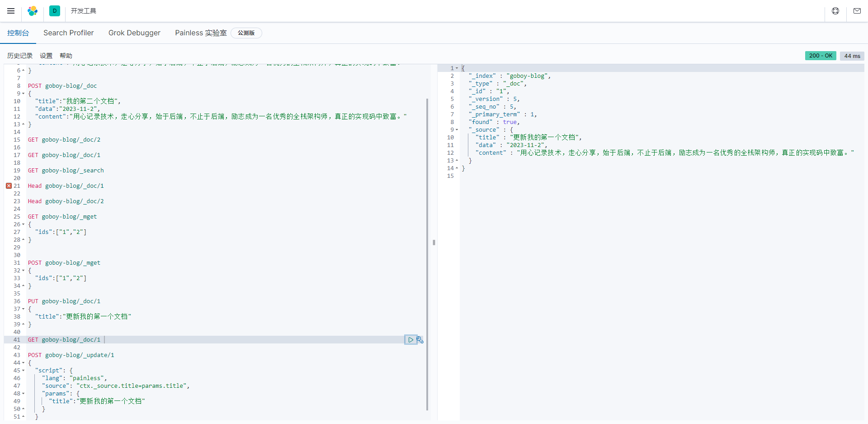Toggle the fold arrow at editor line 50
The width and height of the screenshot is (868, 424).
[24, 409]
